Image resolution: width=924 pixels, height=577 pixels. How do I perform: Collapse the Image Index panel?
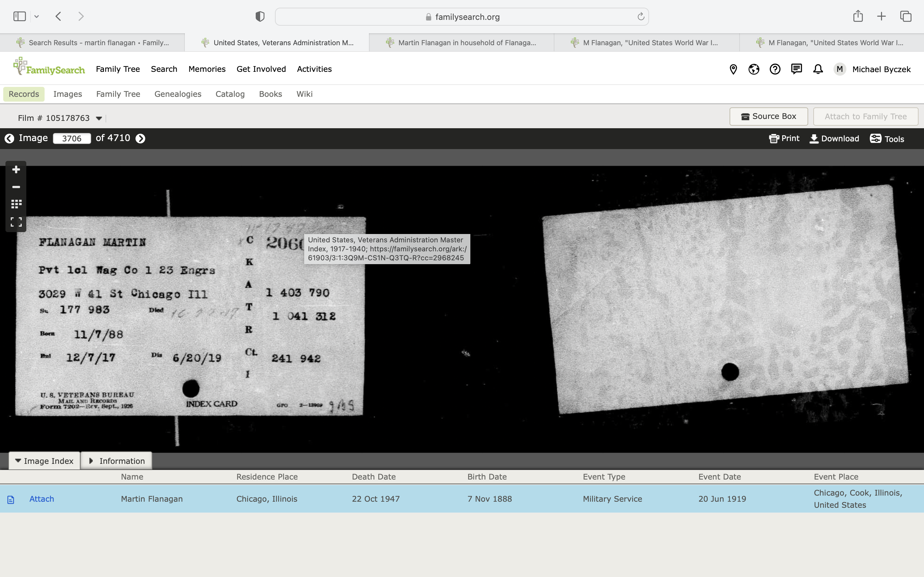44,461
